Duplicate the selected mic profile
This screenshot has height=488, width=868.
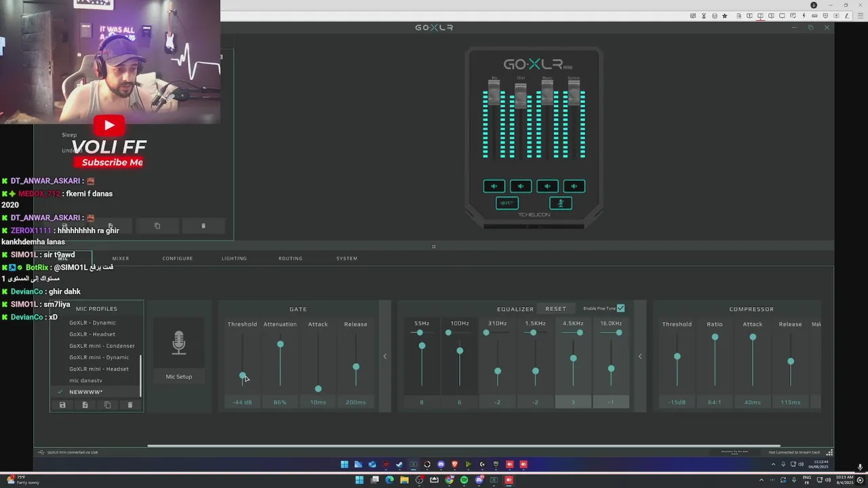click(107, 405)
